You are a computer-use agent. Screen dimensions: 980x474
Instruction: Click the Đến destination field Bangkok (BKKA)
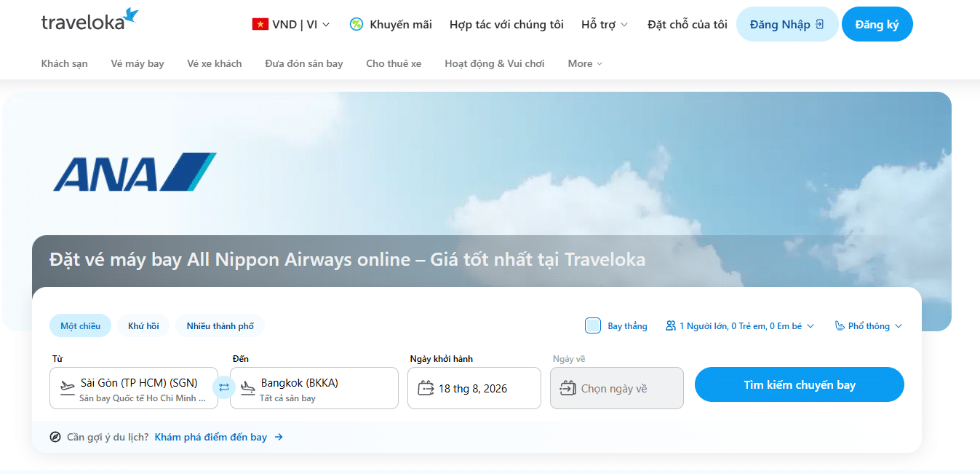[x=314, y=388]
